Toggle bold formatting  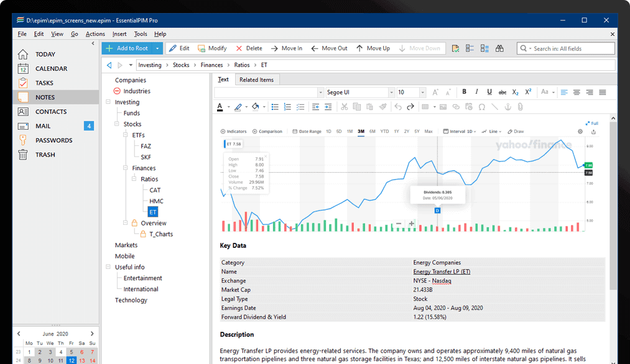(464, 92)
